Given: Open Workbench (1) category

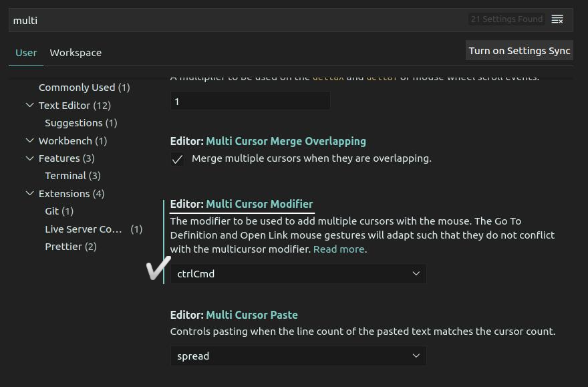Looking at the screenshot, I should (73, 141).
